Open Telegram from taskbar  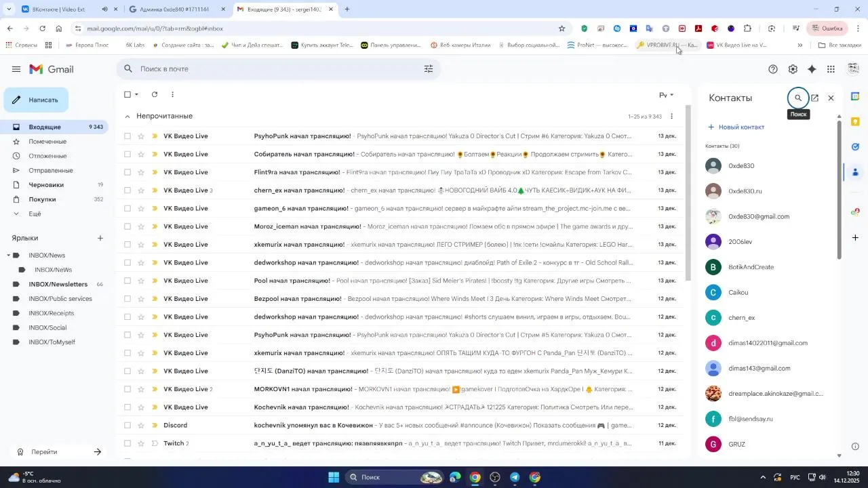coord(515,477)
